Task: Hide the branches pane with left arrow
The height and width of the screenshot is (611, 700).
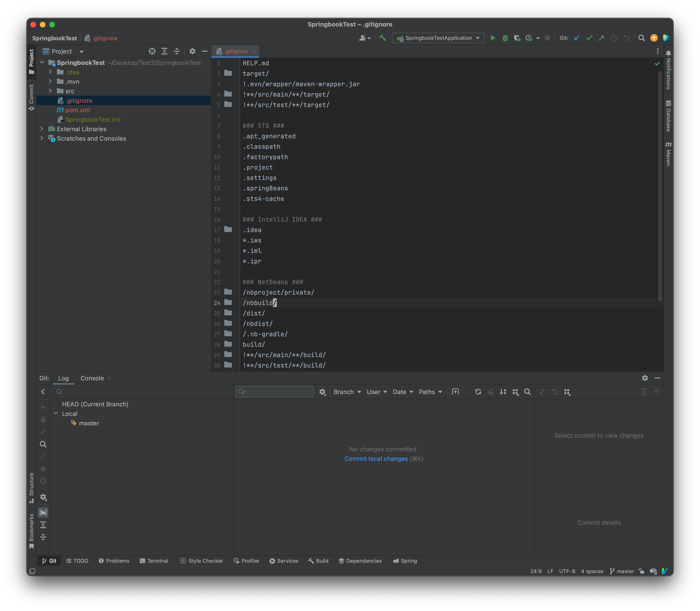Action: pos(43,391)
